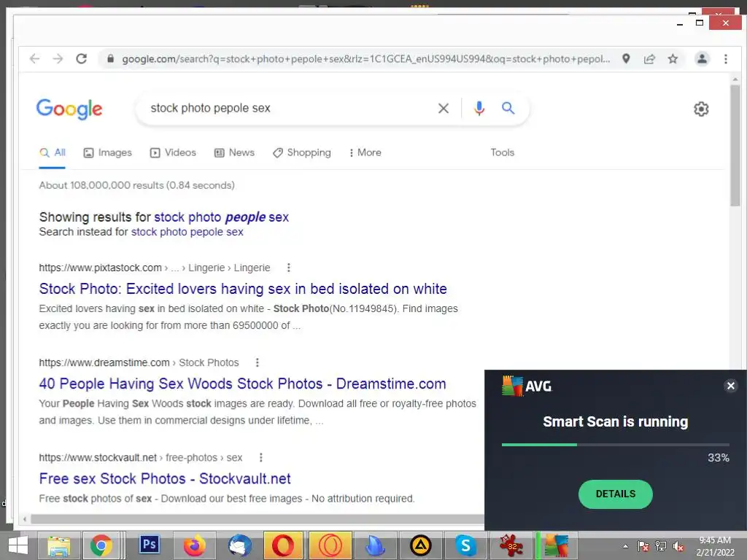Viewport: 747px width, 560px height.
Task: Open the pixtastock result title link
Action: click(x=243, y=289)
